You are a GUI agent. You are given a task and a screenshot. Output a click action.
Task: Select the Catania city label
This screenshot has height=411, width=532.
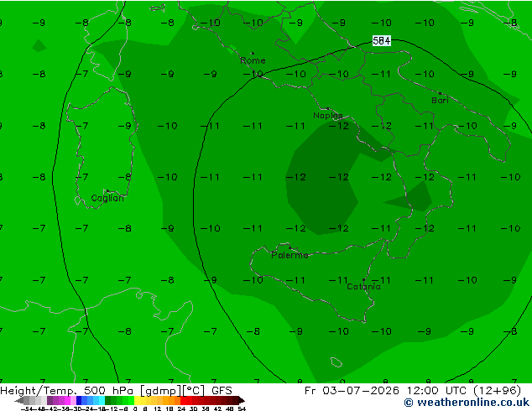363,287
